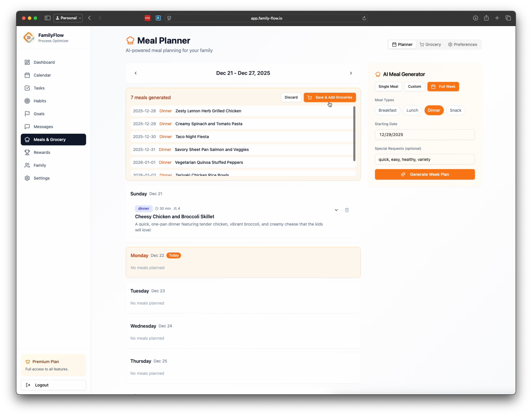Click the Premium Plan card
532x416 pixels.
(x=53, y=365)
